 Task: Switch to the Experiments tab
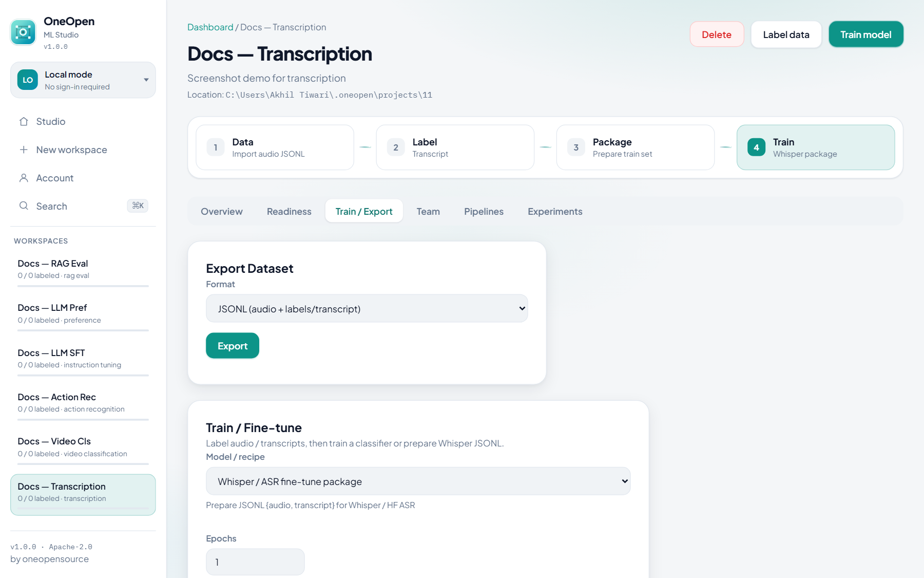pos(555,212)
